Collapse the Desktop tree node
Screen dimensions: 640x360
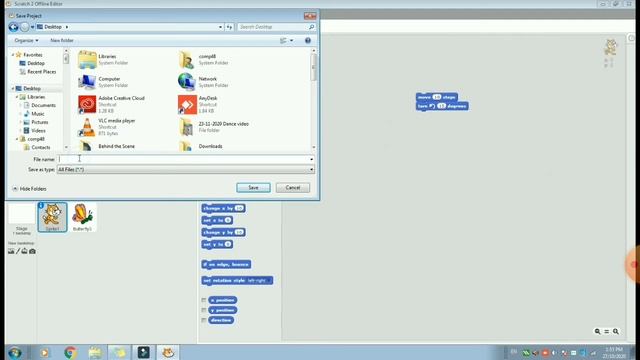[13, 89]
